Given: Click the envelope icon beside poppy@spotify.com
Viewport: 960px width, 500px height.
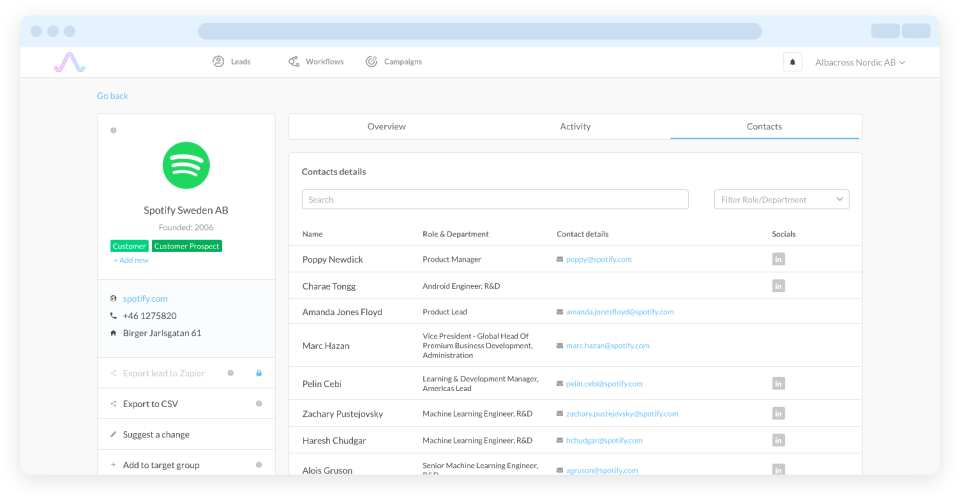Looking at the screenshot, I should 560,259.
